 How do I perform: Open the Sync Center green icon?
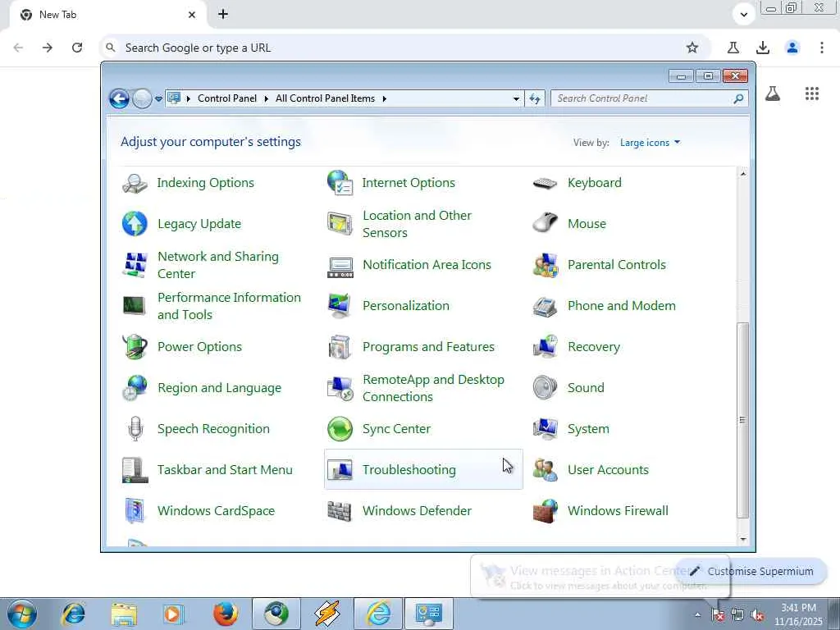tap(340, 429)
